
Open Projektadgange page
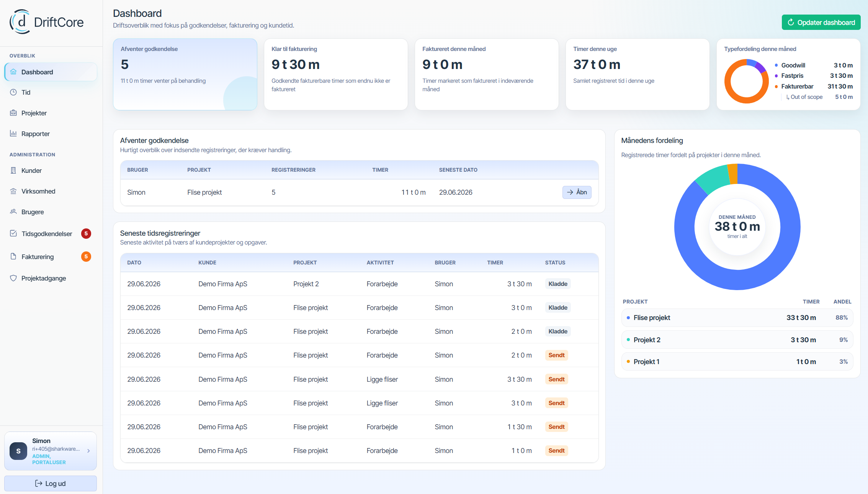(51, 278)
